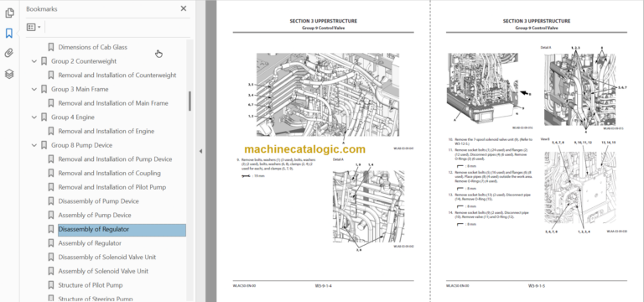The height and width of the screenshot is (302, 644).
Task: Click bookmark icon beside Disassembly of Regulator
Action: pos(51,229)
